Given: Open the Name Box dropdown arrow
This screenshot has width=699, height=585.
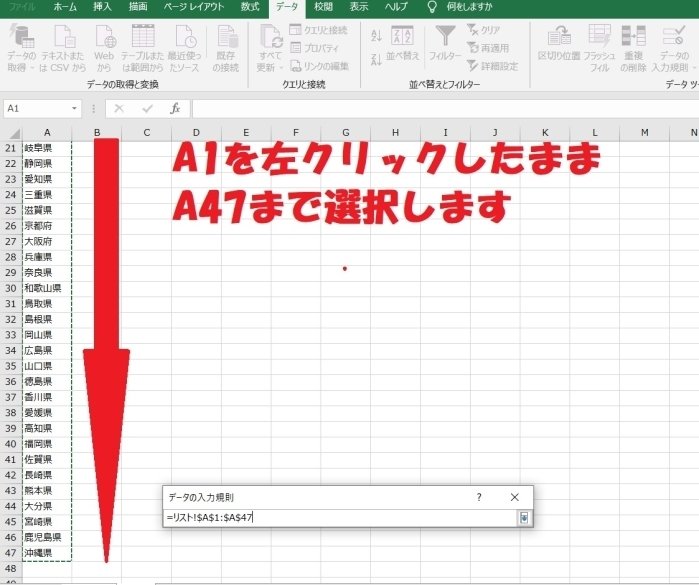Looking at the screenshot, I should pos(74,108).
